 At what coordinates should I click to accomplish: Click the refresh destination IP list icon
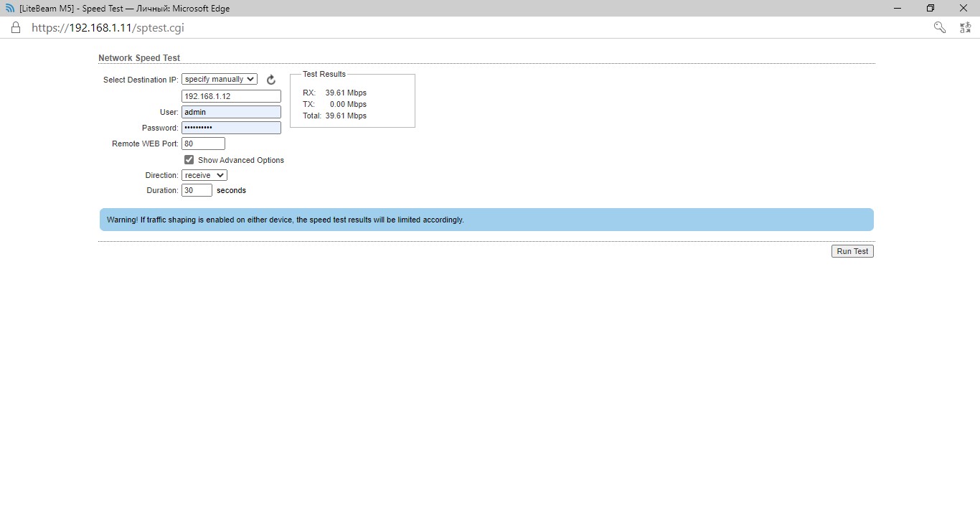click(270, 80)
